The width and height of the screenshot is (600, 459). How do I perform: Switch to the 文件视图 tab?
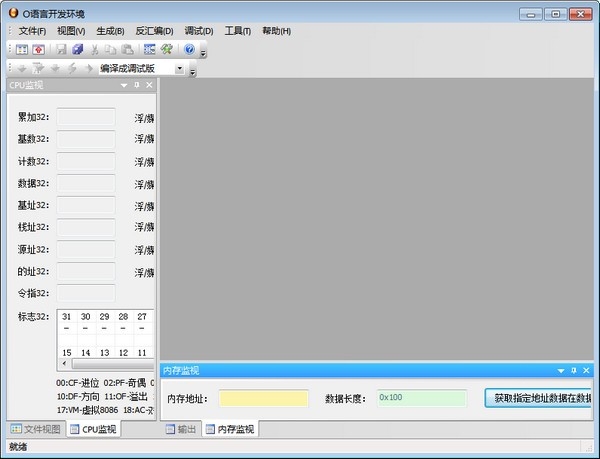tap(36, 429)
